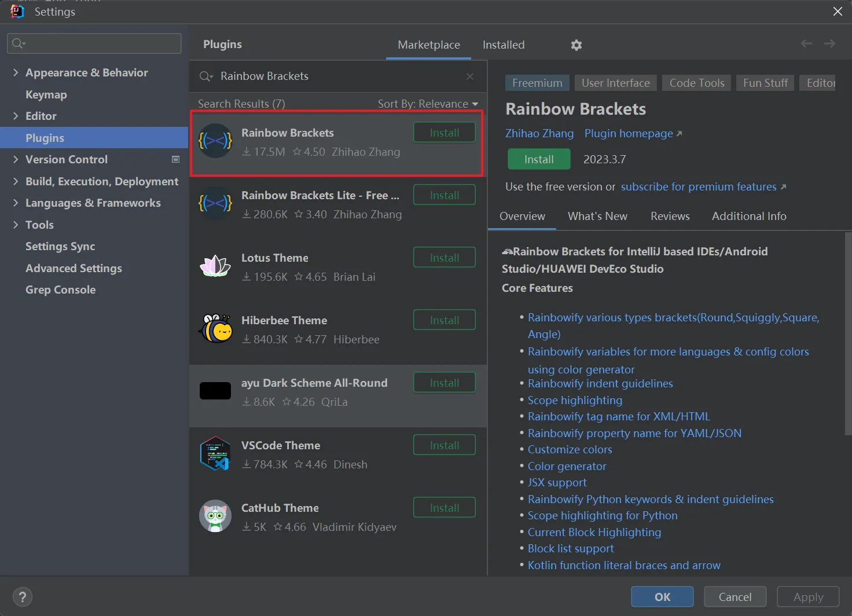Click the Rainbow Brackets Lite plugin logo
852x616 pixels.
coord(215,203)
